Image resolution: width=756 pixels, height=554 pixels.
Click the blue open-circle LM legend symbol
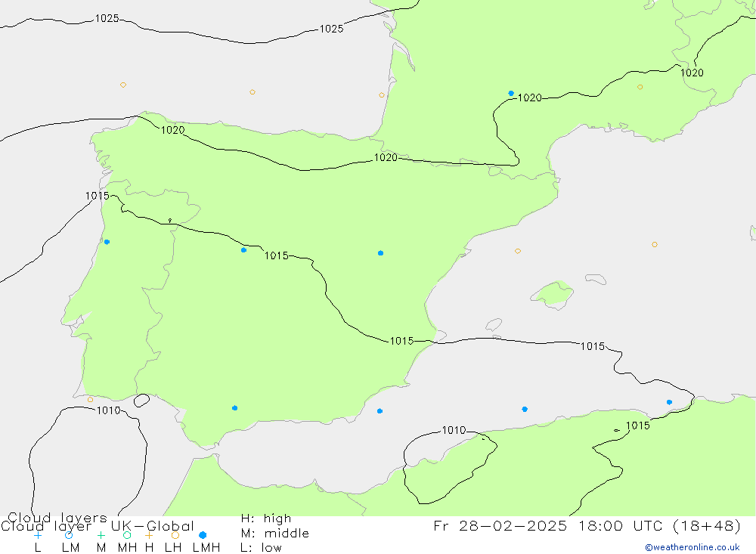coord(69,535)
